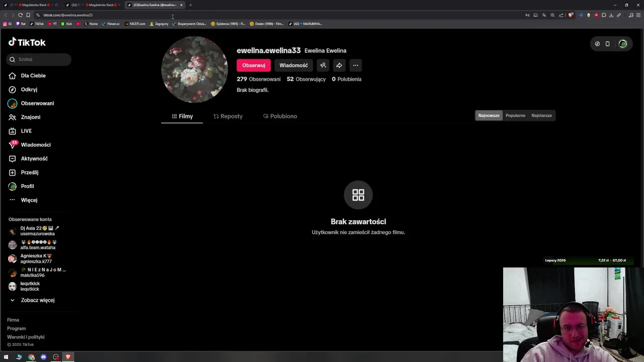
Task: Open browser downloads icon
Action: coord(611,15)
